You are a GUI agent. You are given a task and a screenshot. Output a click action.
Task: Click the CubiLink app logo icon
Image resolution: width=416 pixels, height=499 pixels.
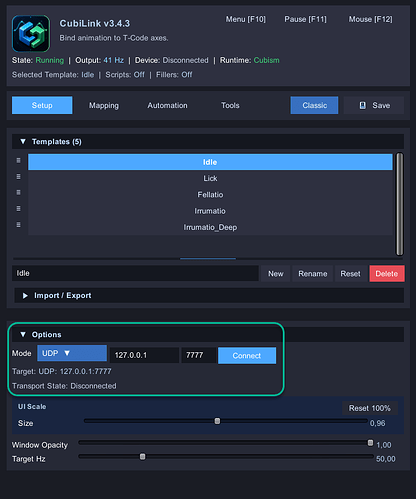[31, 34]
